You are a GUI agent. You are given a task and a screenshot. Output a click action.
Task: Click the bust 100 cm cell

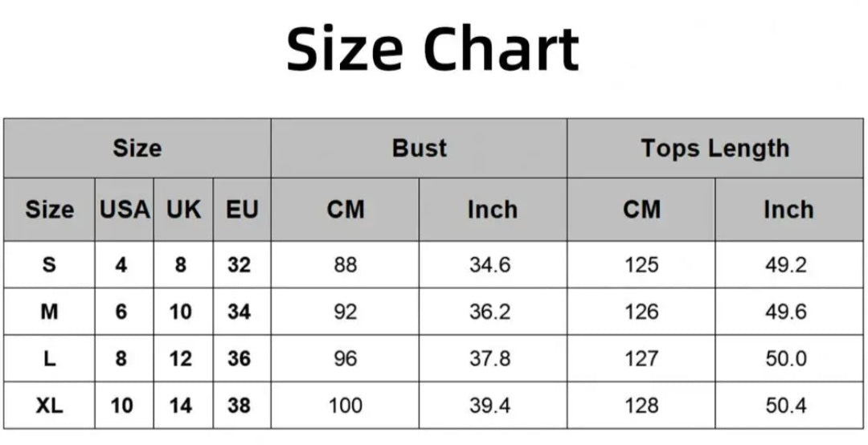(x=345, y=406)
